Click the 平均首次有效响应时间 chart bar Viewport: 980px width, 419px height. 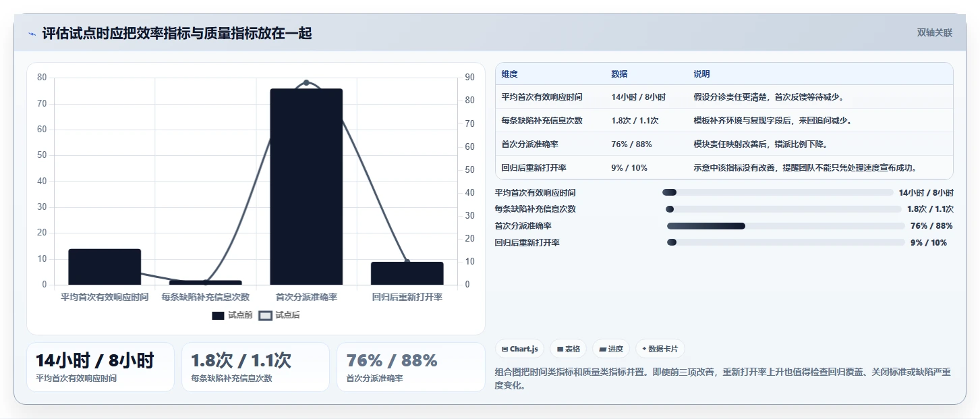tap(105, 267)
